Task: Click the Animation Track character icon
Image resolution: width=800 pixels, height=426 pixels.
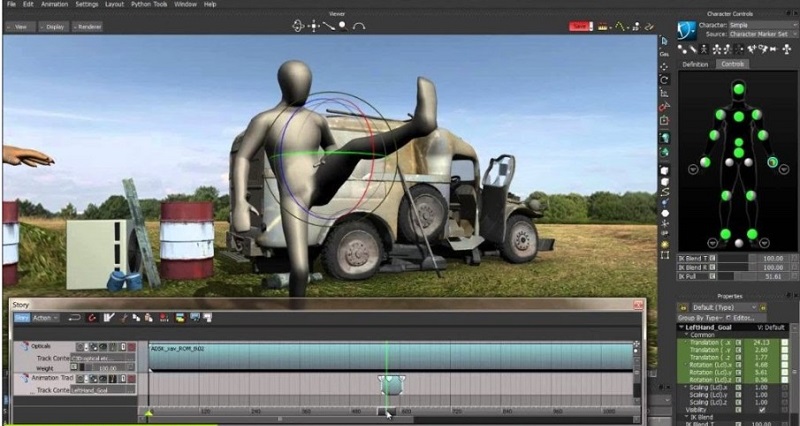Action: [x=24, y=378]
